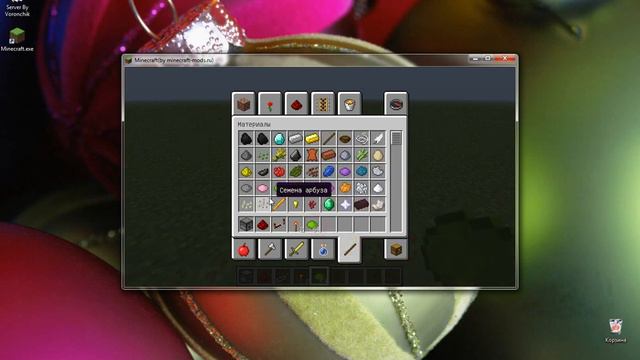Pick the bone meal item

361,188
